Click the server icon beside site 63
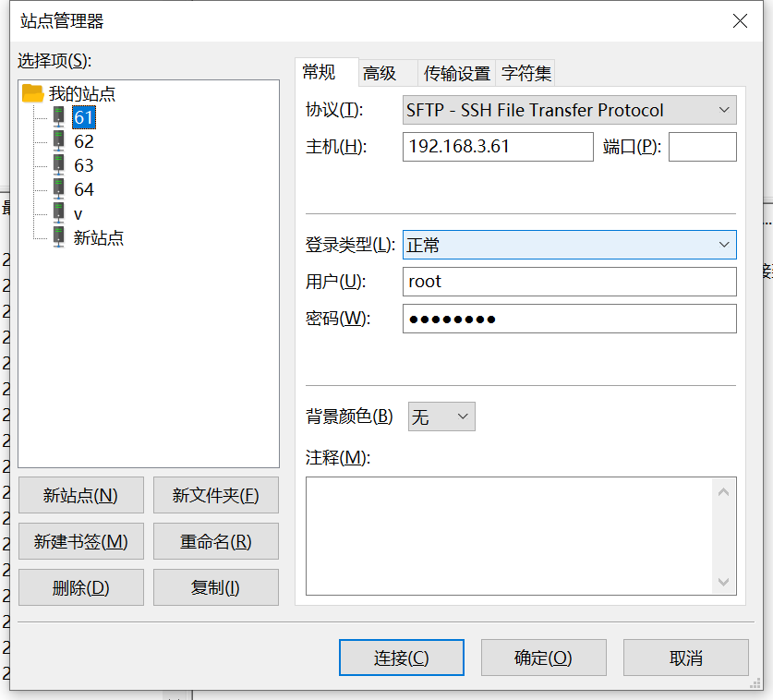This screenshot has height=700, width=773. [x=59, y=165]
